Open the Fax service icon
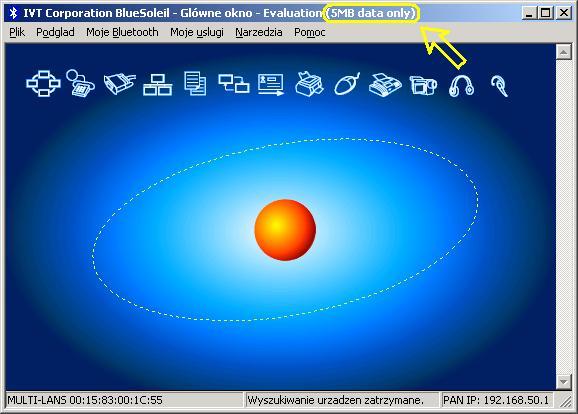 [x=385, y=84]
